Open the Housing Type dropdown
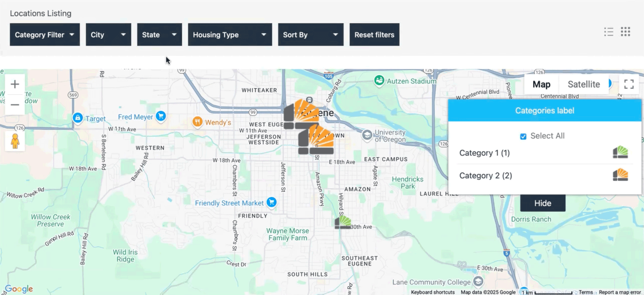Screen dimensions: 644x295 click(230, 35)
